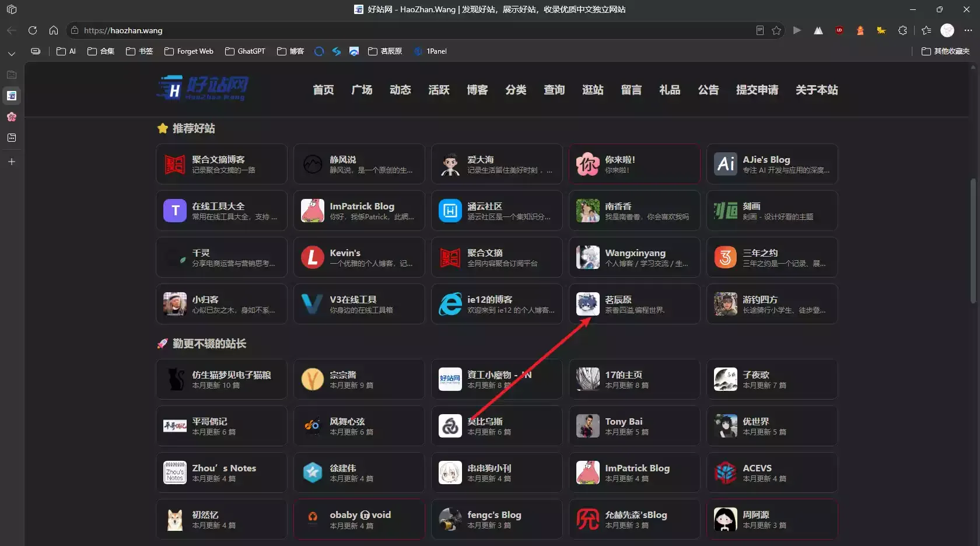Open the browser extensions puzzle icon
This screenshot has width=980, height=546.
(x=902, y=30)
